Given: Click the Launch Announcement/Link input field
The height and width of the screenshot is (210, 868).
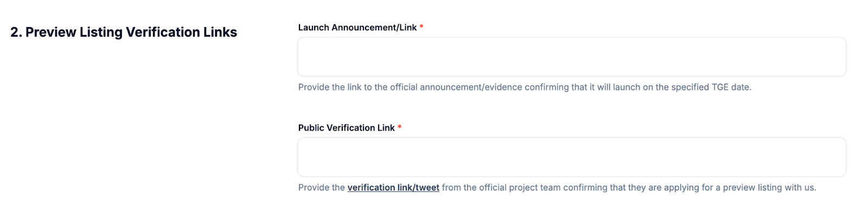Looking at the screenshot, I should (572, 57).
